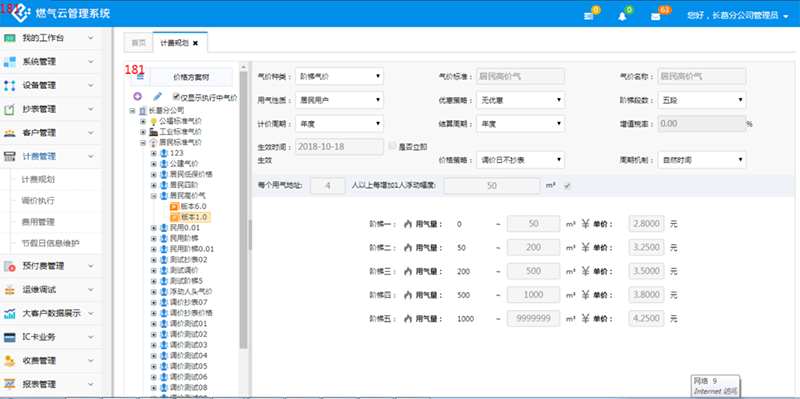Click the 报表管理 sidebar icon
800x399 pixels.
click(10, 384)
